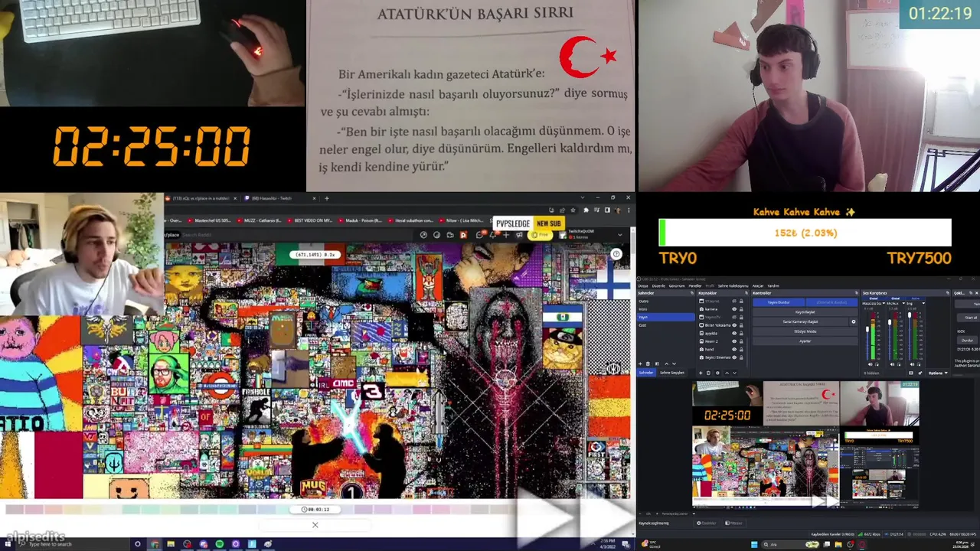This screenshot has height=551, width=980.
Task: Click lock icon for kamera source
Action: click(x=741, y=309)
